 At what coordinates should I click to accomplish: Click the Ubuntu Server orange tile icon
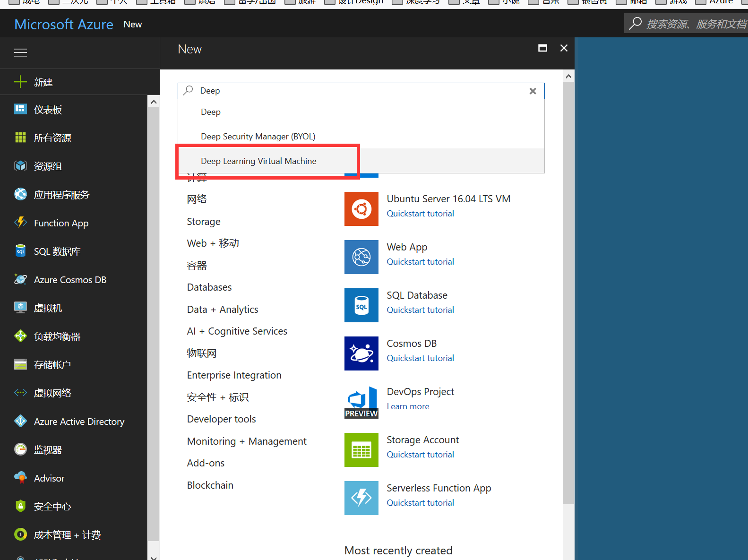pyautogui.click(x=361, y=209)
